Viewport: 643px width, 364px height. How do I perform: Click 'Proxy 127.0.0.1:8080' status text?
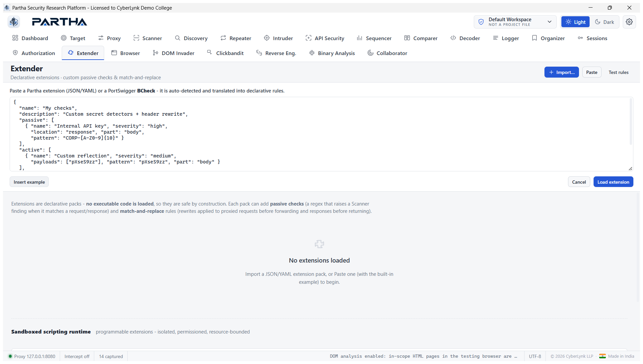coord(35,356)
